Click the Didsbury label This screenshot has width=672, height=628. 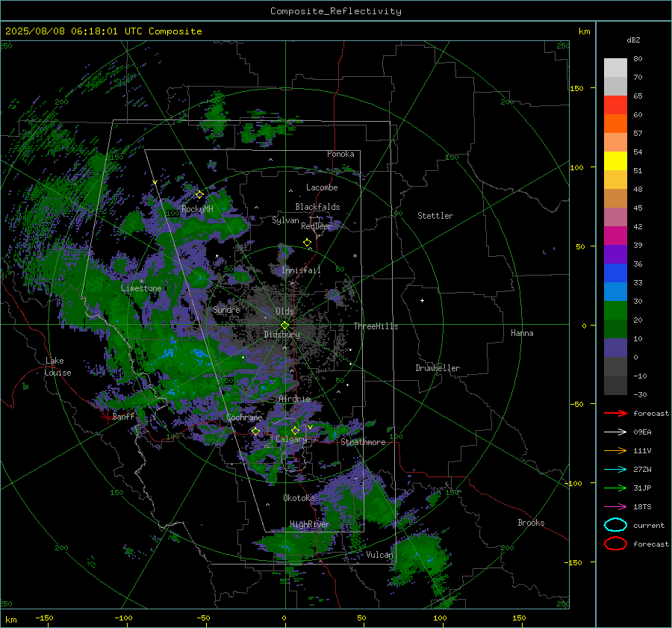click(x=281, y=335)
